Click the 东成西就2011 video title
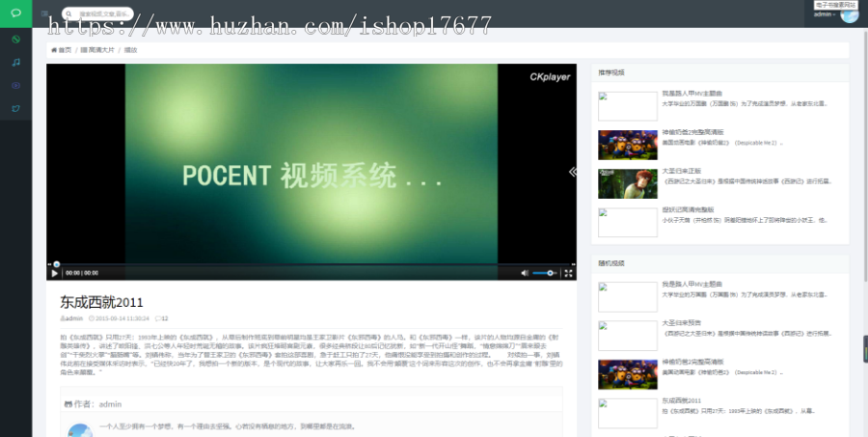This screenshot has width=868, height=437. pyautogui.click(x=101, y=302)
